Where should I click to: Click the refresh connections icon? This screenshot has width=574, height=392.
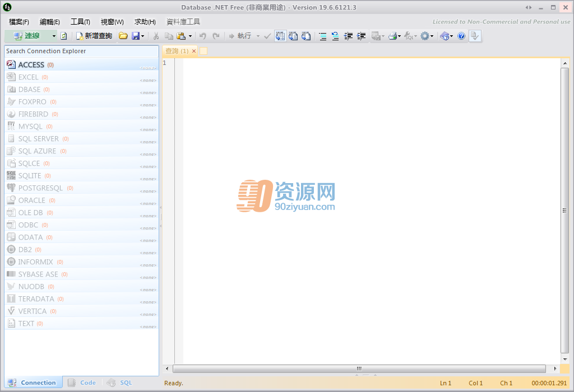(x=64, y=36)
